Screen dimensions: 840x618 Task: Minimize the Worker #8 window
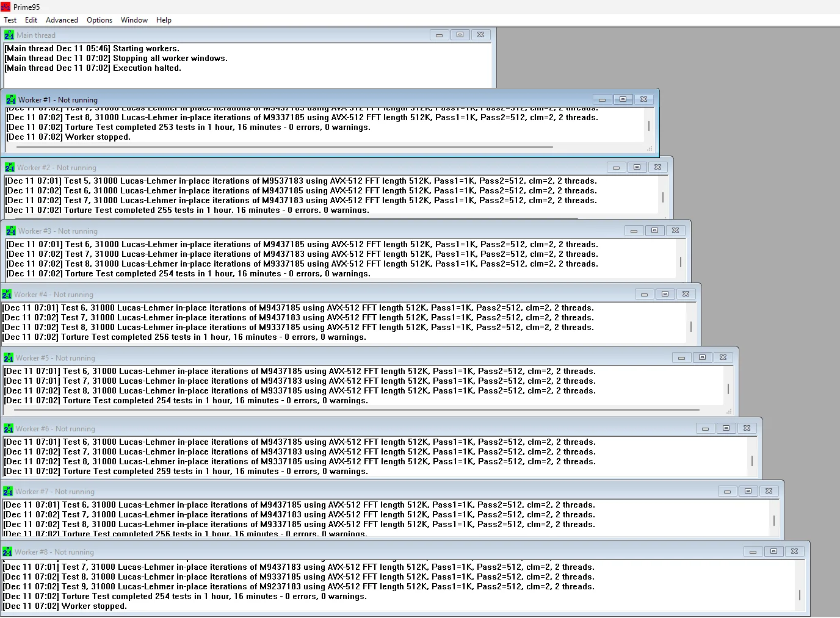click(x=753, y=552)
